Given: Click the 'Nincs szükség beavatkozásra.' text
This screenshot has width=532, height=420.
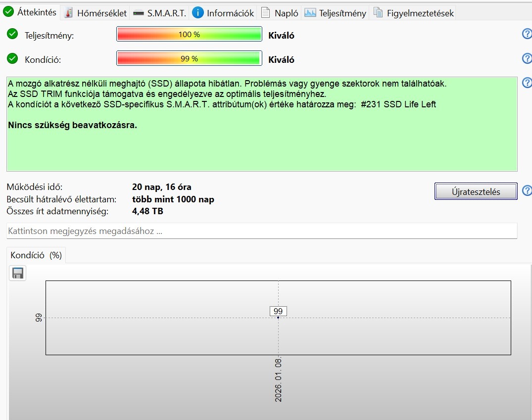Looking at the screenshot, I should pyautogui.click(x=72, y=125).
